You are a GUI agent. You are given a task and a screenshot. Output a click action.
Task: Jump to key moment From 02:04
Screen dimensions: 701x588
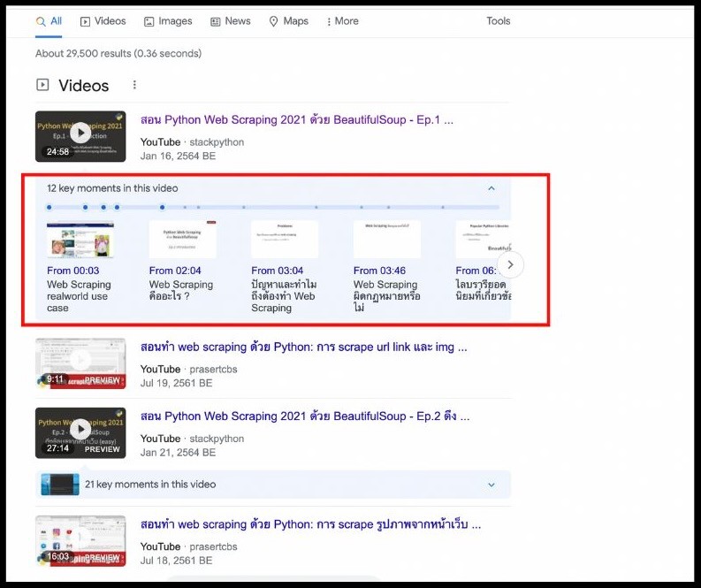[175, 271]
